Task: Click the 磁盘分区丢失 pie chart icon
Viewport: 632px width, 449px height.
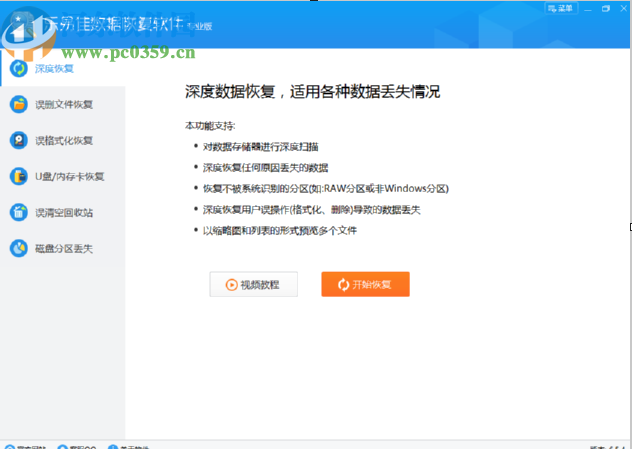Action: pyautogui.click(x=19, y=248)
